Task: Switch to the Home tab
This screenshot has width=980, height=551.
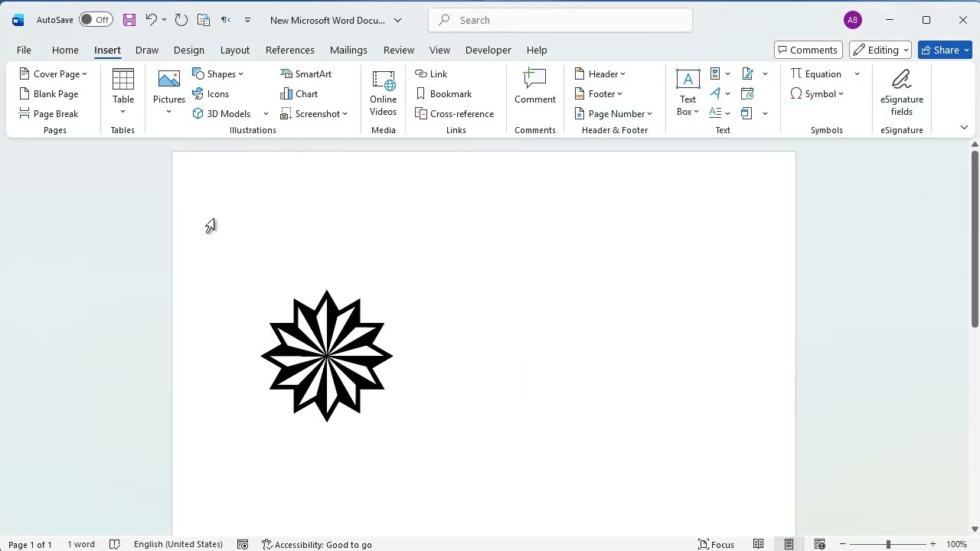Action: [x=65, y=50]
